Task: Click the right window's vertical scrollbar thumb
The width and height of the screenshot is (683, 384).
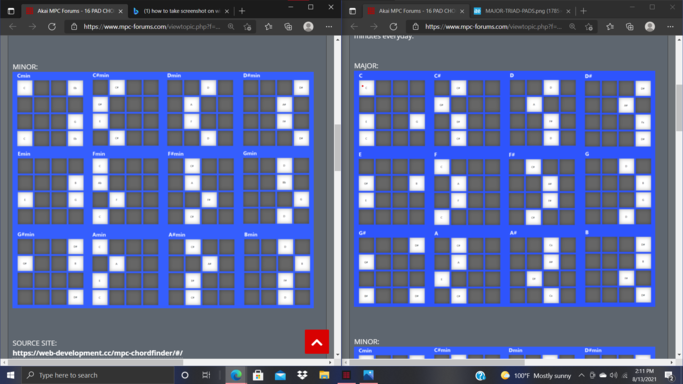Action: (679, 107)
